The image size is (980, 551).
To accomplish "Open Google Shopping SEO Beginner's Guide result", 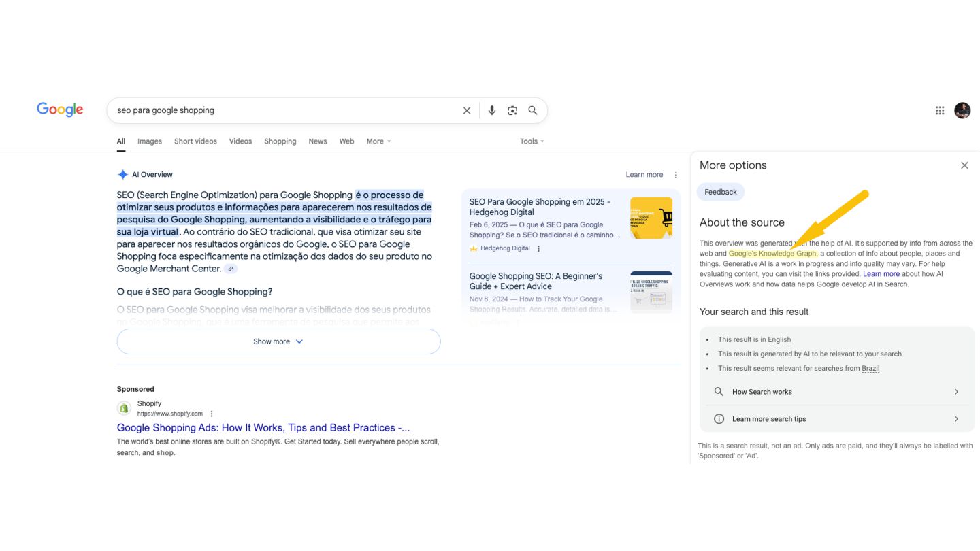I will pos(536,281).
